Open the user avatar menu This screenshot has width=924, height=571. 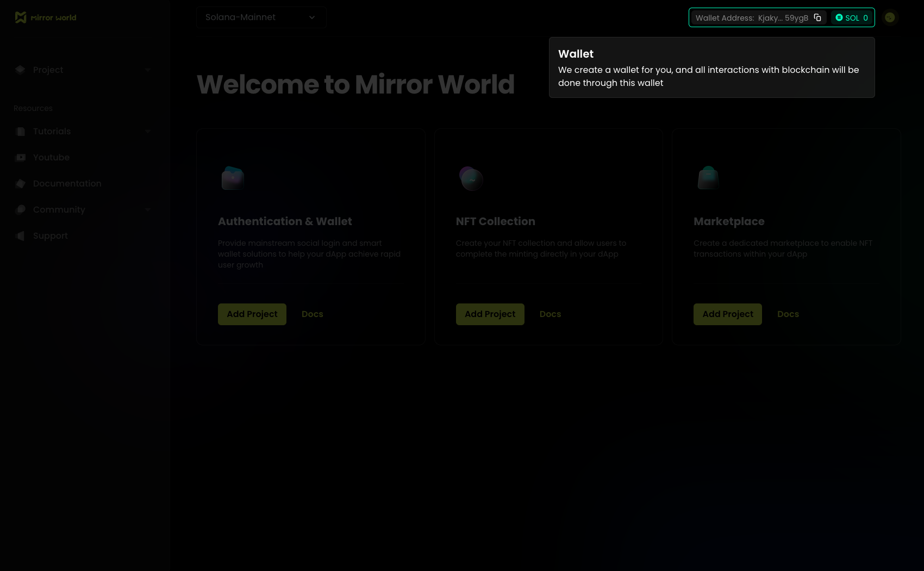click(890, 17)
